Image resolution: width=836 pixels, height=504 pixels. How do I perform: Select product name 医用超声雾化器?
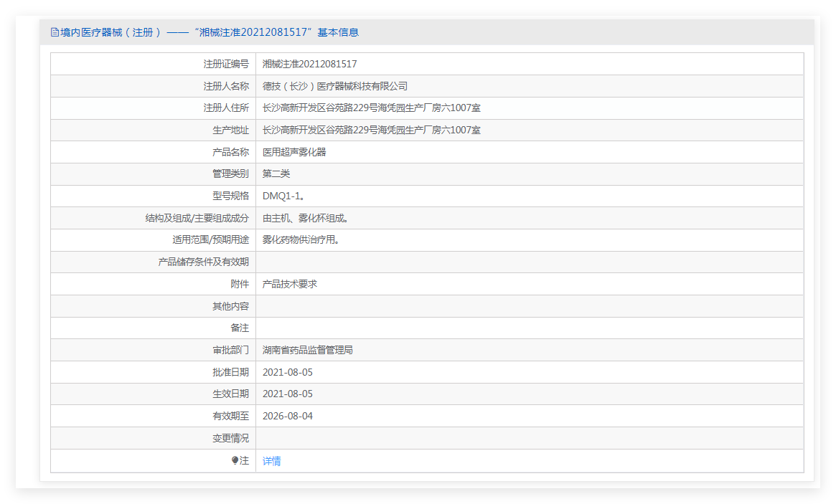294,152
